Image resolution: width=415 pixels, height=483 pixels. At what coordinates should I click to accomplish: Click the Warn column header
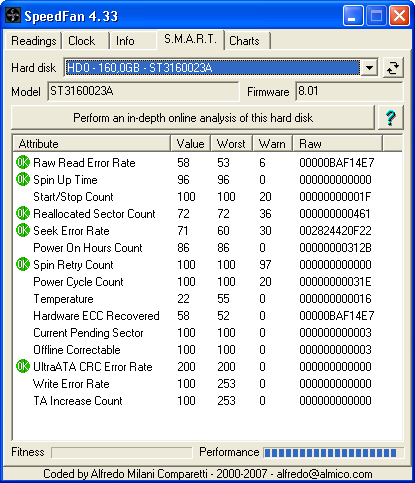click(272, 144)
